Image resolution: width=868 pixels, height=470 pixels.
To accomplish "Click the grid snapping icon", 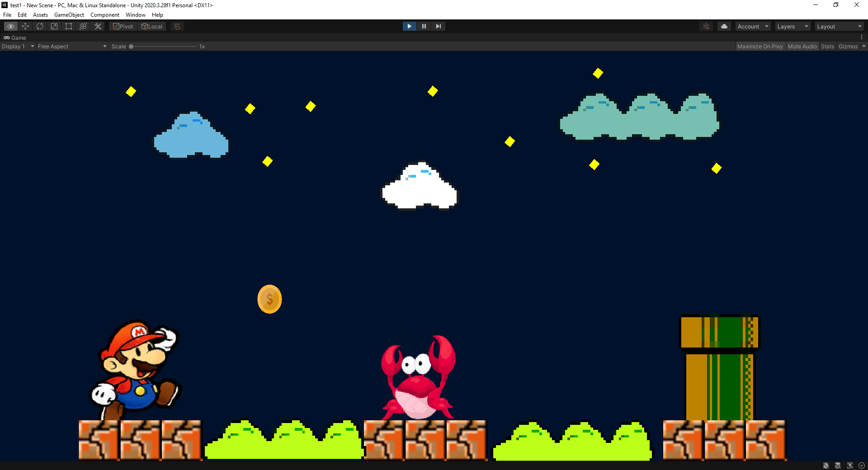I will (x=176, y=26).
